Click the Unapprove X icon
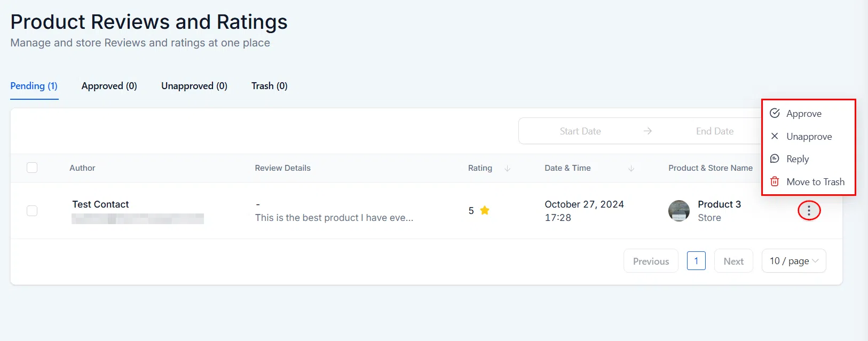Viewport: 868px width, 341px height. [775, 136]
